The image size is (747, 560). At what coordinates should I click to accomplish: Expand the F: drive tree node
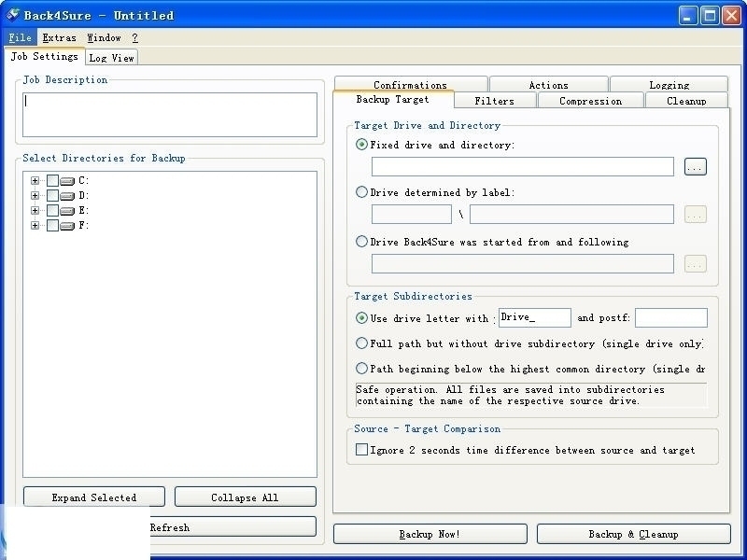tap(35, 225)
